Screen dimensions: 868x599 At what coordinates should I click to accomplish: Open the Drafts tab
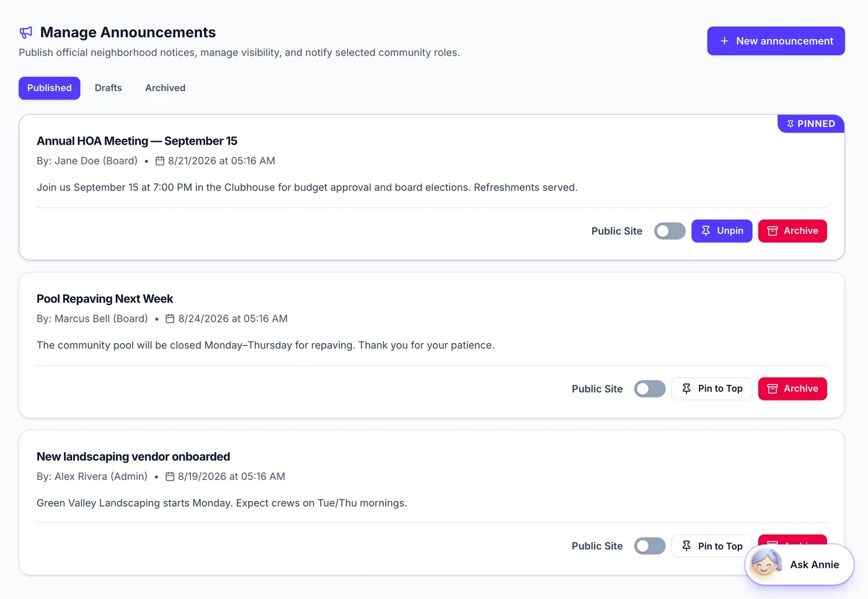[108, 88]
